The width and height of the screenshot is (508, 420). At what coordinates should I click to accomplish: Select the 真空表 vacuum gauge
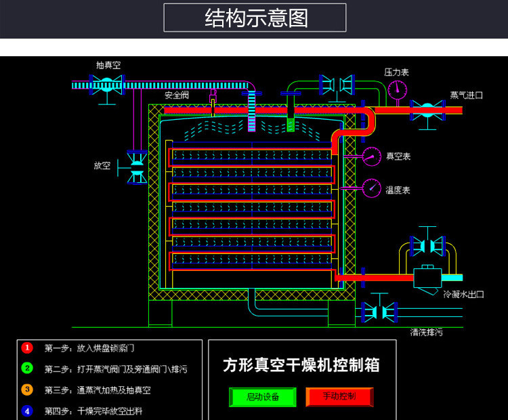371,156
